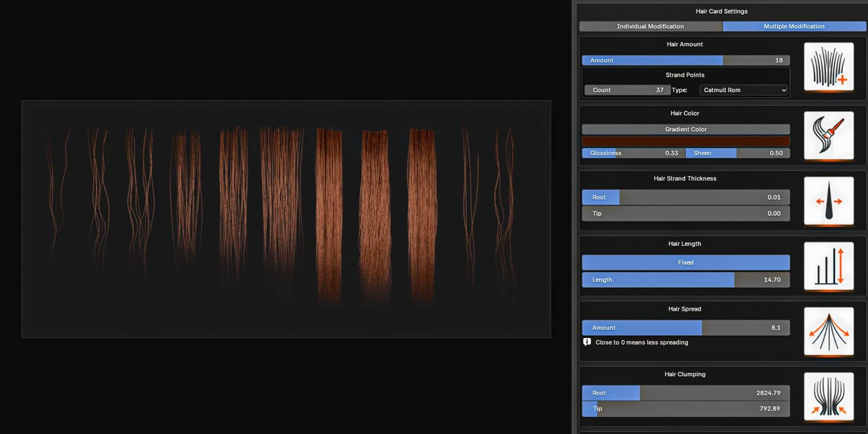The height and width of the screenshot is (434, 868).
Task: Click the Hair Clumping icon
Action: click(829, 397)
